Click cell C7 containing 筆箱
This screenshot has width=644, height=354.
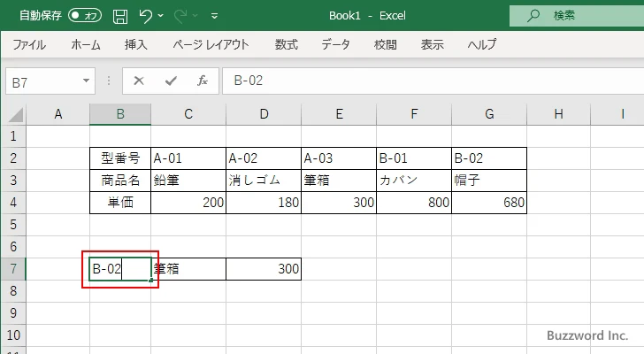(x=189, y=269)
